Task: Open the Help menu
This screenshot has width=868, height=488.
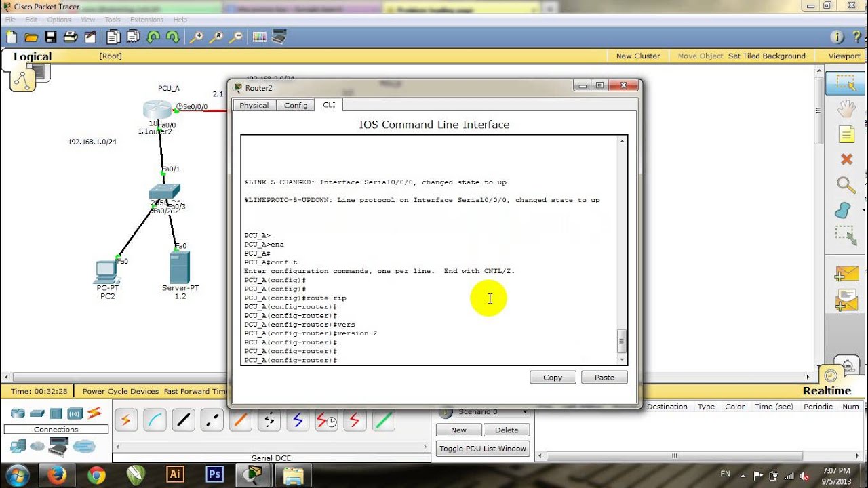Action: tap(180, 20)
